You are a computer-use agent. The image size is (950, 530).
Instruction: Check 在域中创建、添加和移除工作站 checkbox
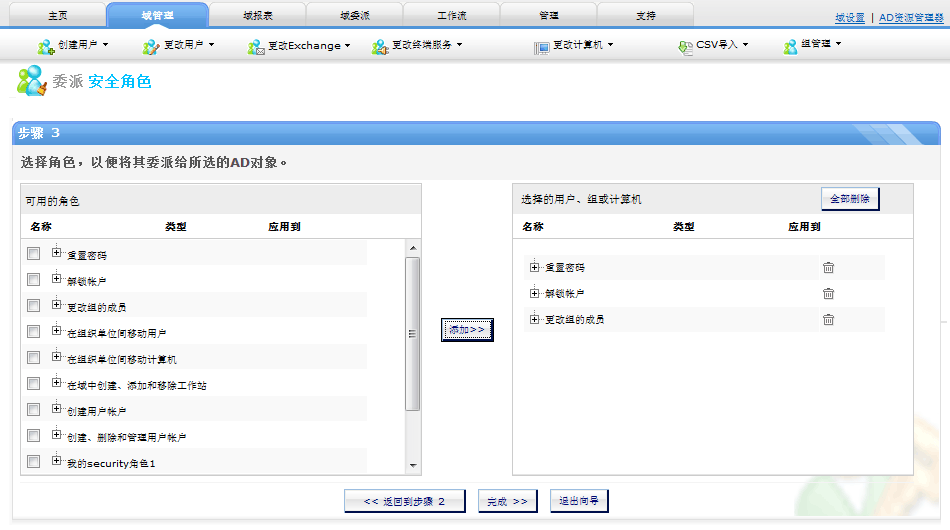click(33, 383)
